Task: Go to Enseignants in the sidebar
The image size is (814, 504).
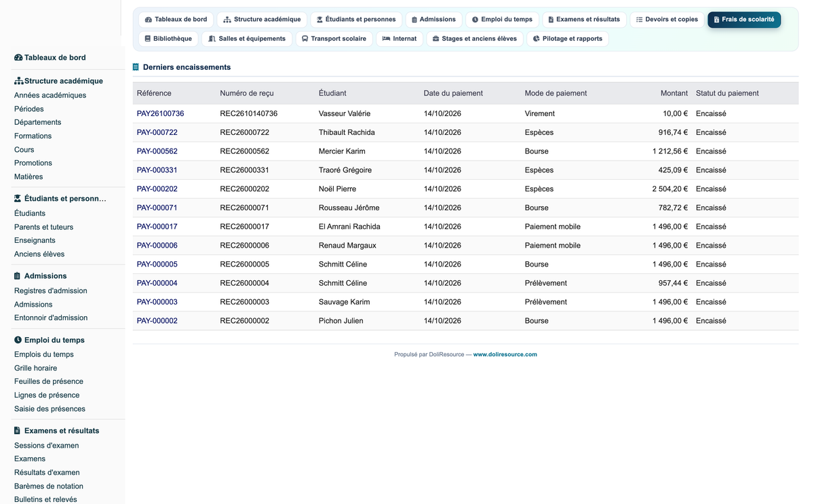Action: (35, 240)
